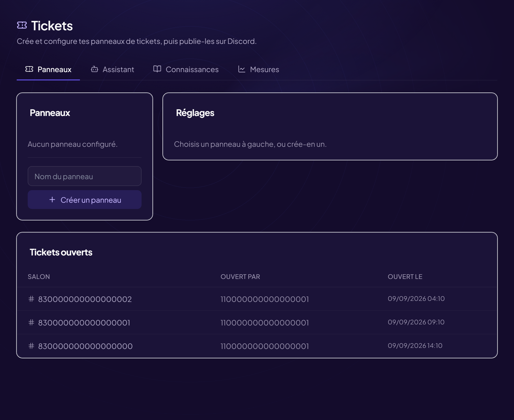Image resolution: width=514 pixels, height=420 pixels.
Task: Select channel 830000000000000000 text
Action: 85,346
